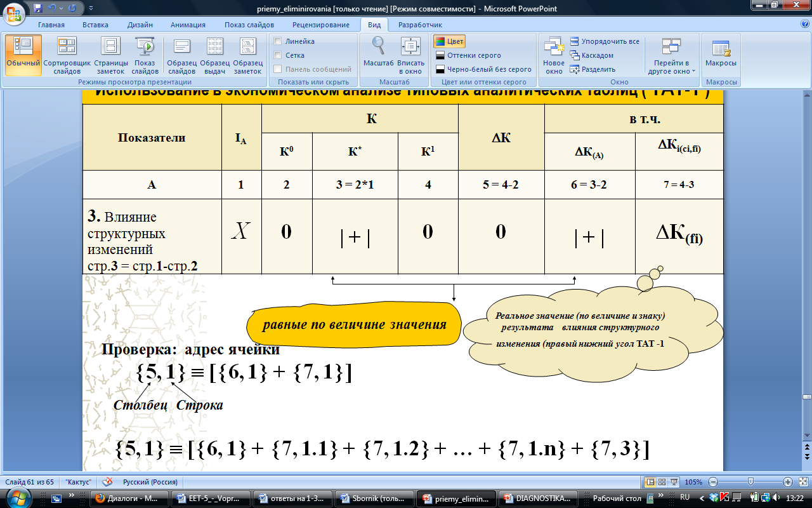This screenshot has width=812, height=508.
Task: Click Вписать в окно button
Action: click(x=410, y=56)
